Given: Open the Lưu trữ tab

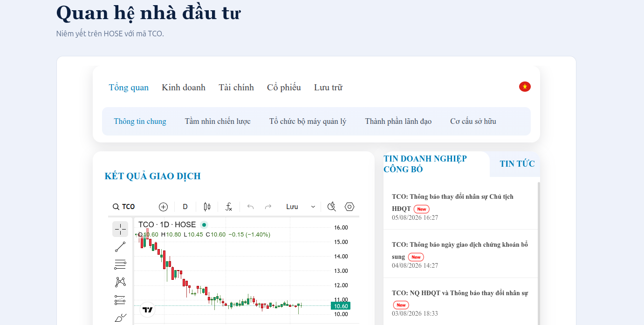Looking at the screenshot, I should [x=328, y=88].
